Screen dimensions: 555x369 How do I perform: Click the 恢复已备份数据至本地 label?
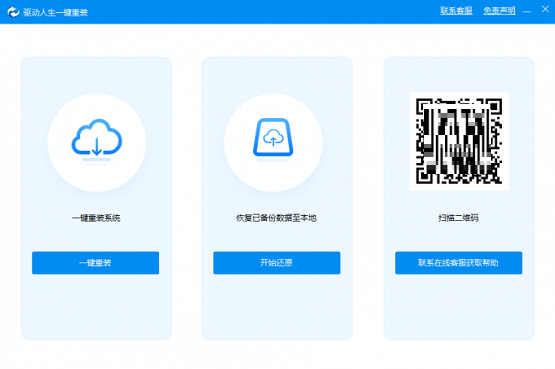click(x=276, y=218)
